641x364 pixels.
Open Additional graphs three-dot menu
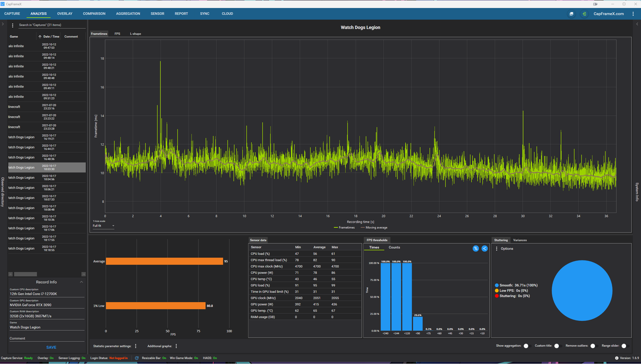(176, 346)
